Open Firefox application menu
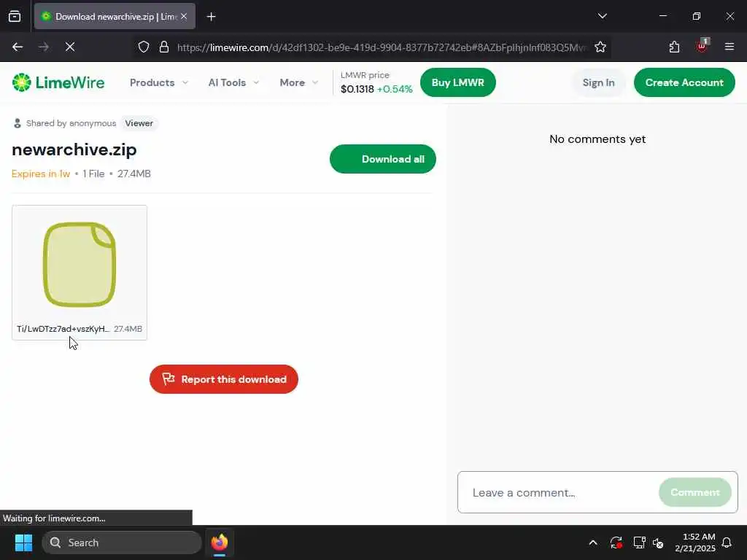 coord(729,47)
